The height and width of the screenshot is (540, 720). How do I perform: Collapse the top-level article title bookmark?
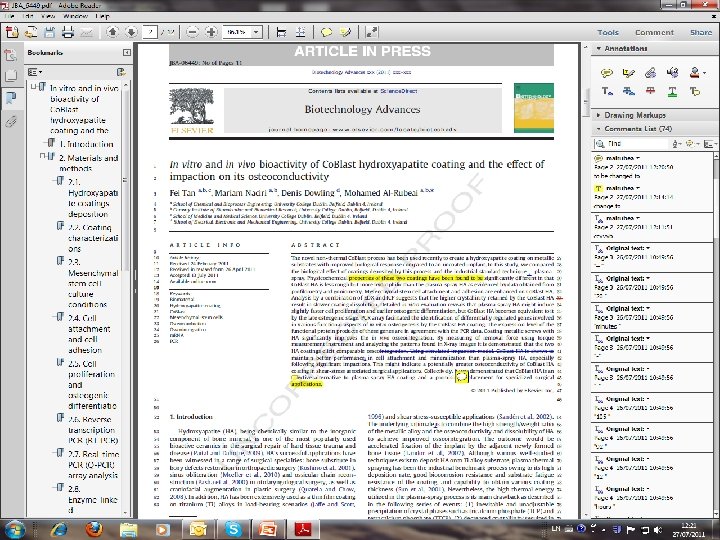pyautogui.click(x=34, y=86)
